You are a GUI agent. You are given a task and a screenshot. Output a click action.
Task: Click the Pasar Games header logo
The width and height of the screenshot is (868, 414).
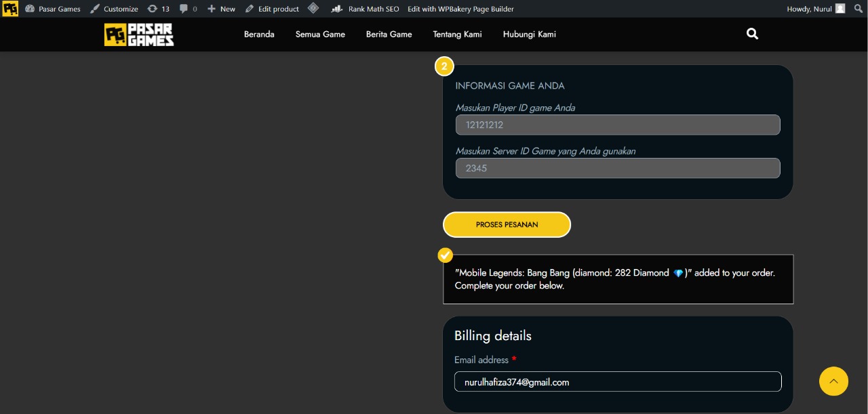click(x=139, y=35)
